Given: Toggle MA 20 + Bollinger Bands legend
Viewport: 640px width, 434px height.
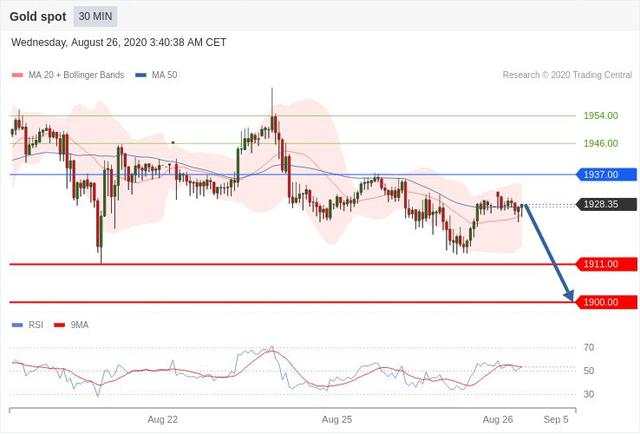Looking at the screenshot, I should tap(68, 75).
